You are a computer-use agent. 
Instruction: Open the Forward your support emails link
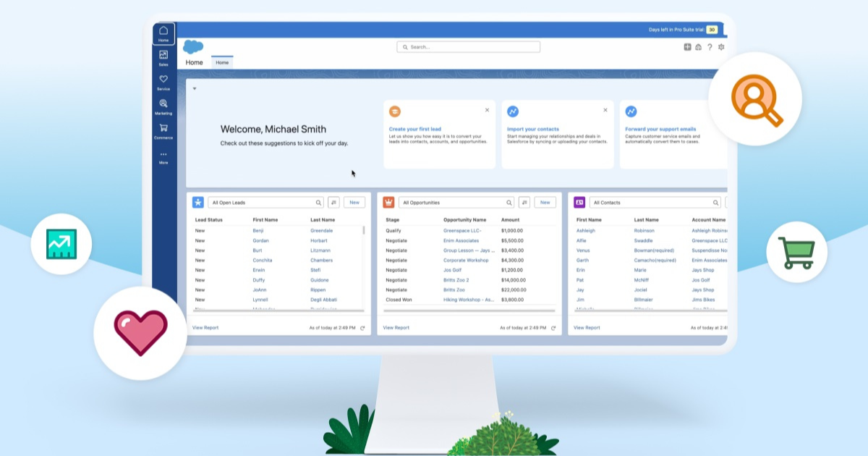point(660,130)
